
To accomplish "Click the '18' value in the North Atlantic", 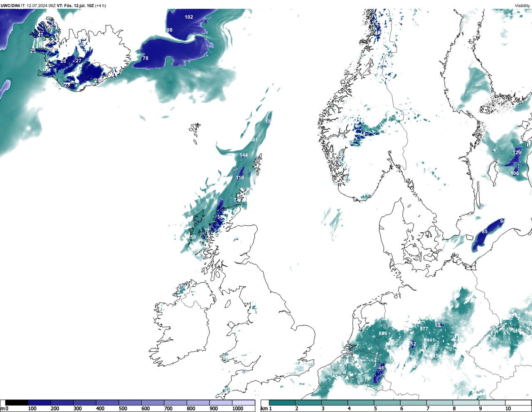I will 268,121.
